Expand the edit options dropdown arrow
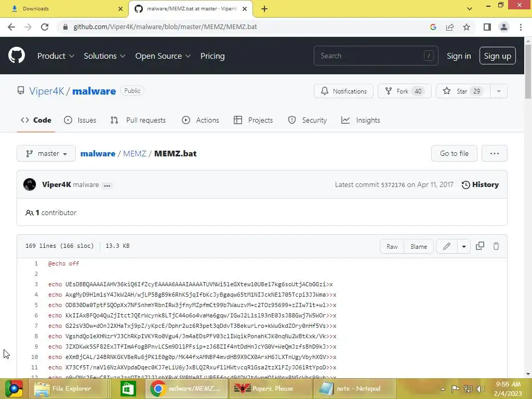This screenshot has height=399, width=532. (464, 247)
